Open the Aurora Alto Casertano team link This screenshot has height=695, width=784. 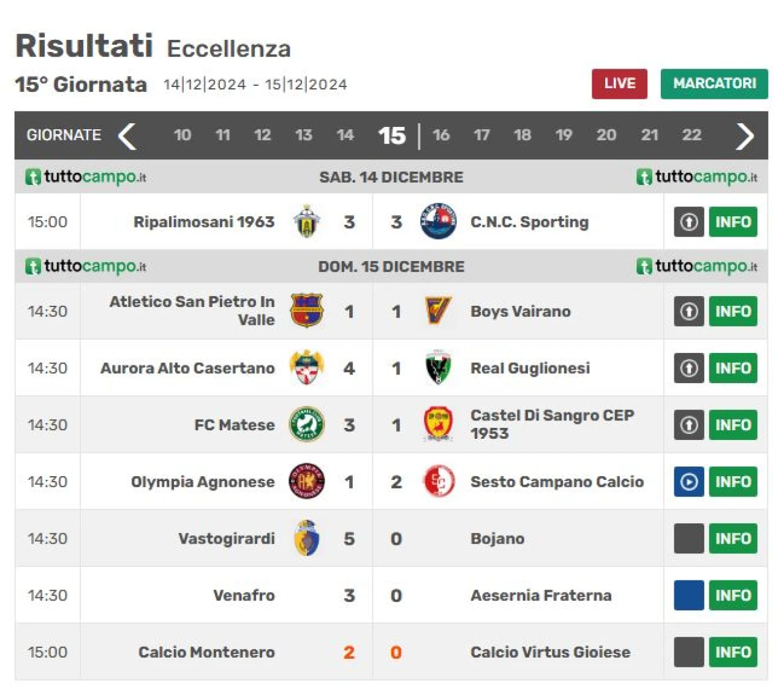(x=187, y=368)
